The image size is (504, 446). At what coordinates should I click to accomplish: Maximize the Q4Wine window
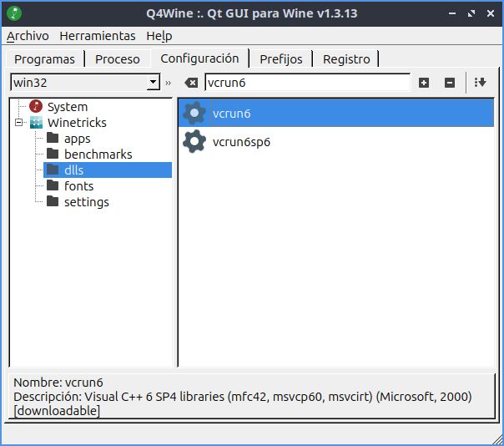[x=471, y=13]
